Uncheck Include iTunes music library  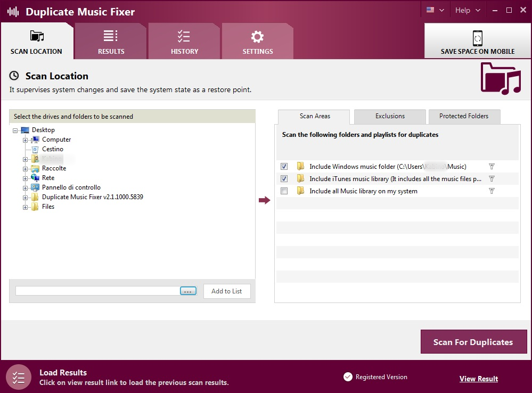[284, 179]
